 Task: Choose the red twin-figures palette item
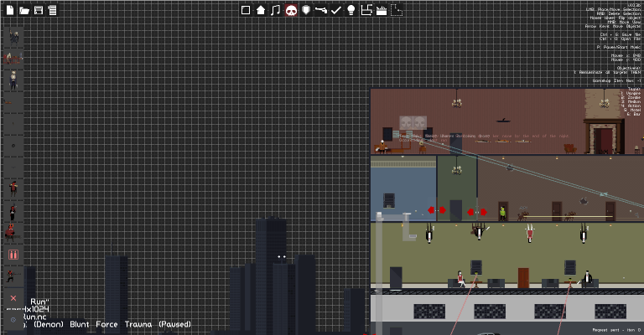pos(13,255)
